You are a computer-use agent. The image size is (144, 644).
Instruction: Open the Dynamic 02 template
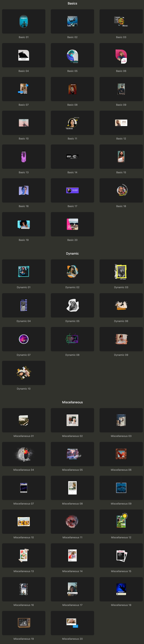click(x=72, y=272)
